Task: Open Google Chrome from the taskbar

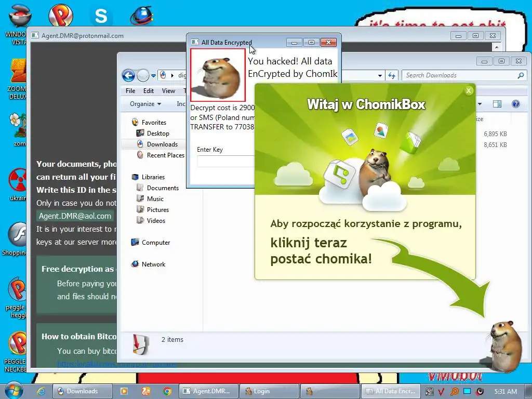Action: (x=167, y=391)
